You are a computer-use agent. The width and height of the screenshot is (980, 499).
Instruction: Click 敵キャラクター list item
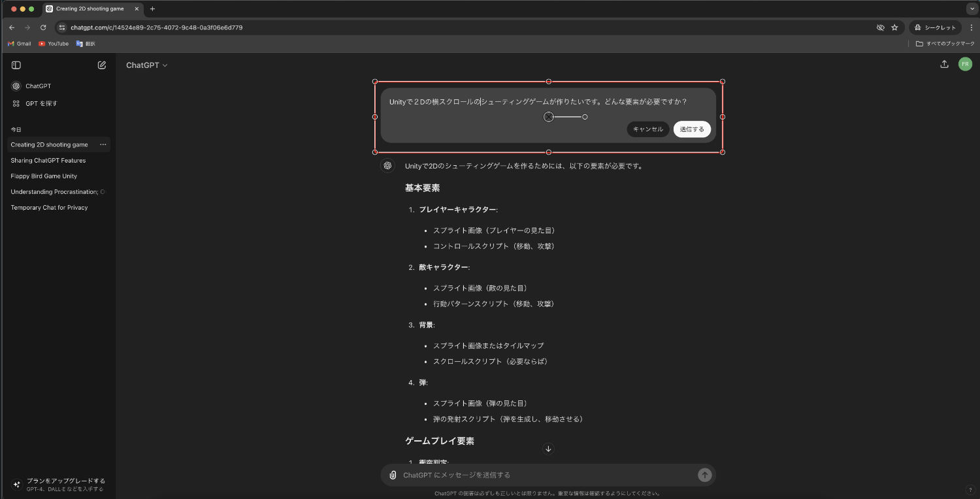444,267
